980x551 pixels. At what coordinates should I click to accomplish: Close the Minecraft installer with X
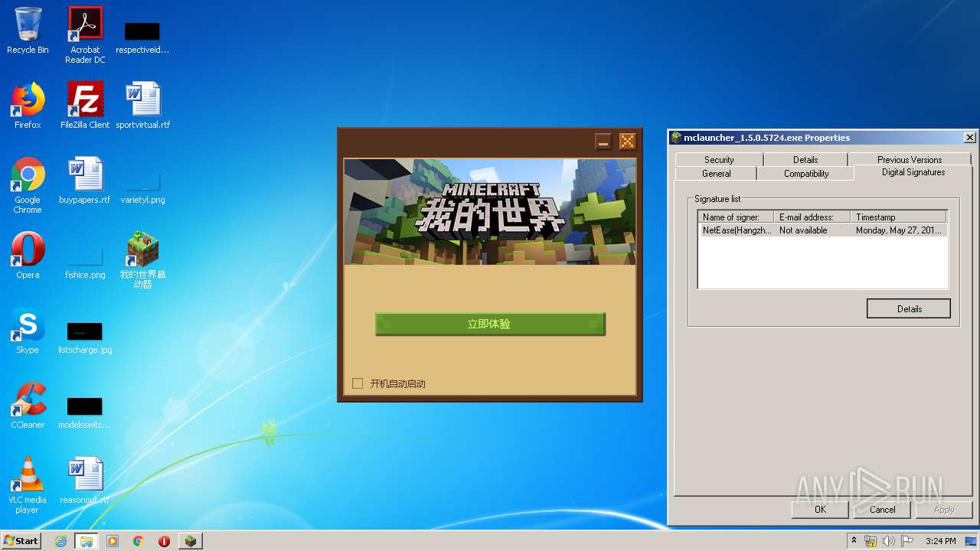tap(627, 142)
